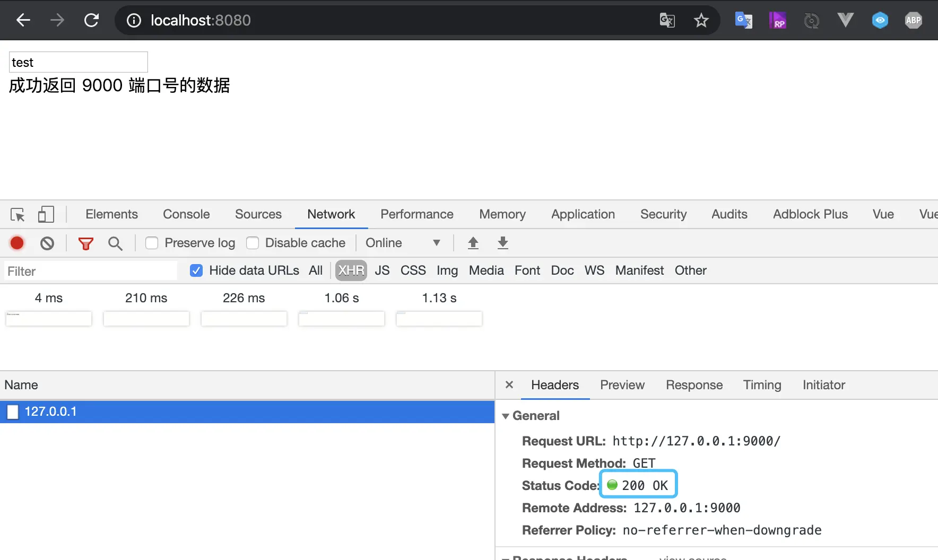This screenshot has width=938, height=560.
Task: Stop recording network log
Action: pyautogui.click(x=17, y=243)
